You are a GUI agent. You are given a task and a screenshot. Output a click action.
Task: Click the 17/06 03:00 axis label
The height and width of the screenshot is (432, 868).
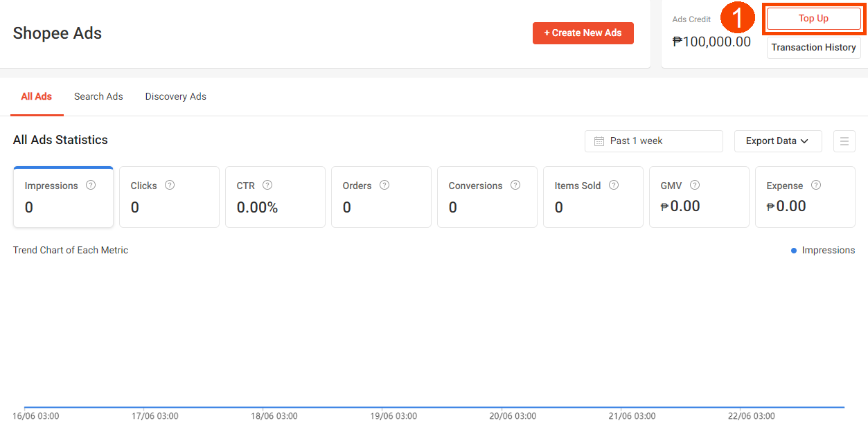pos(155,416)
